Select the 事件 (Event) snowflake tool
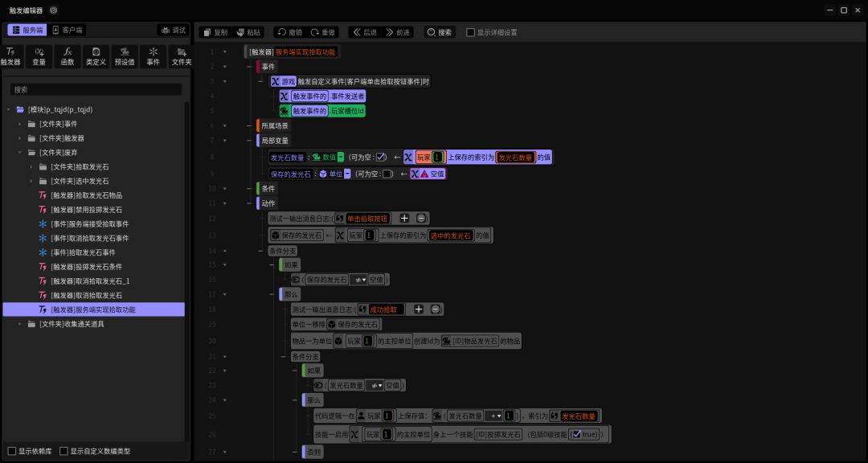868x463 pixels. pos(154,56)
